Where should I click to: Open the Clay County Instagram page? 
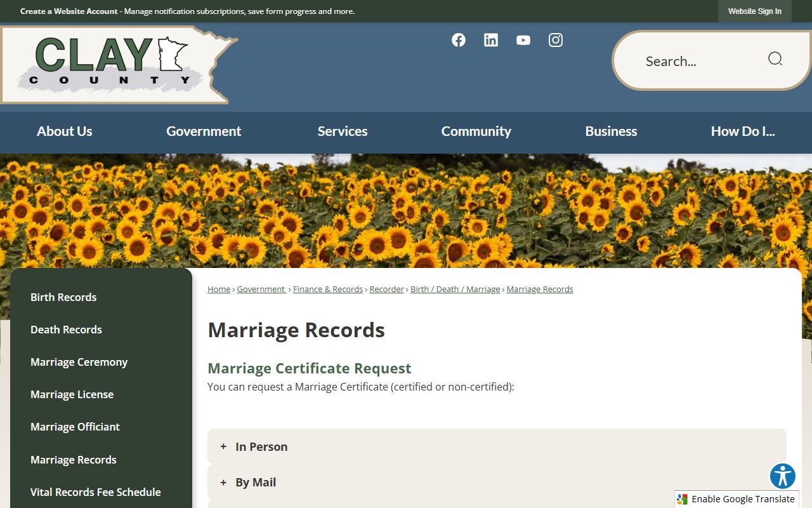tap(556, 40)
